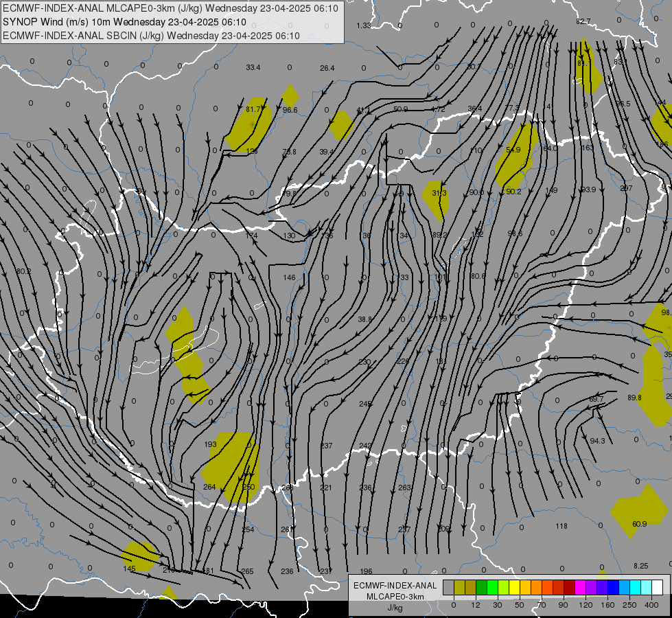Click the 146 value on the map
The height and width of the screenshot is (618, 672).
[x=289, y=277]
